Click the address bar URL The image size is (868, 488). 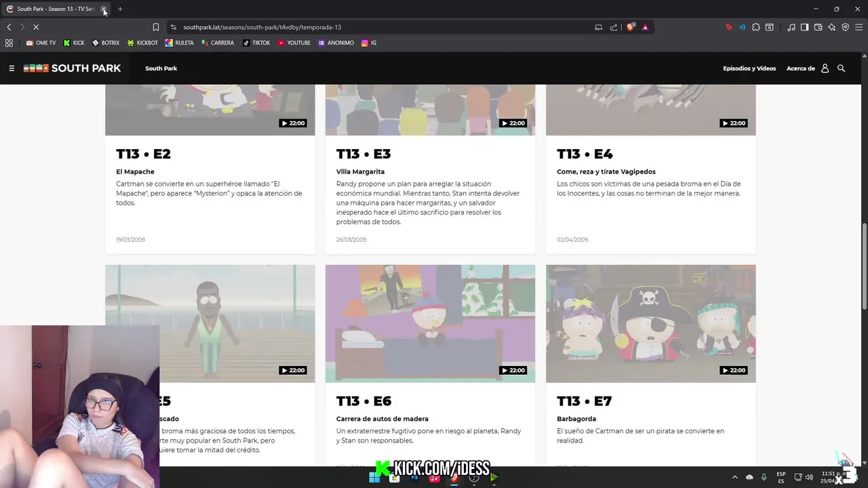(x=262, y=27)
